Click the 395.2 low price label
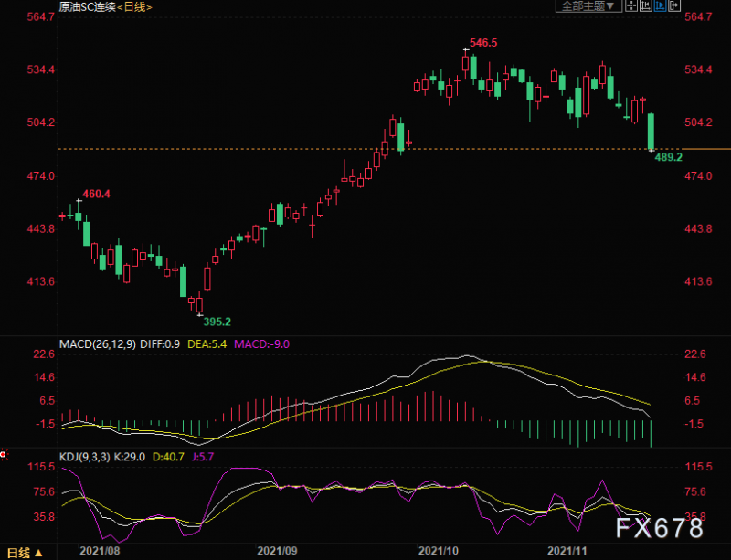The height and width of the screenshot is (560, 731). tap(217, 322)
